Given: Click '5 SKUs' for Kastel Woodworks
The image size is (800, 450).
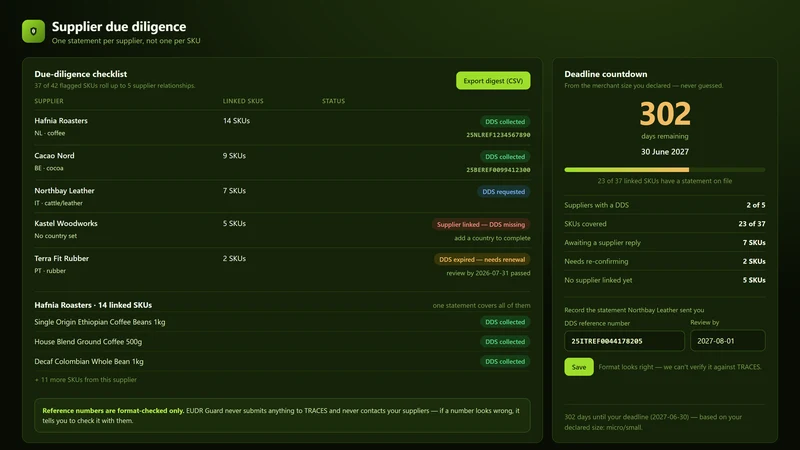Looking at the screenshot, I should (x=234, y=223).
